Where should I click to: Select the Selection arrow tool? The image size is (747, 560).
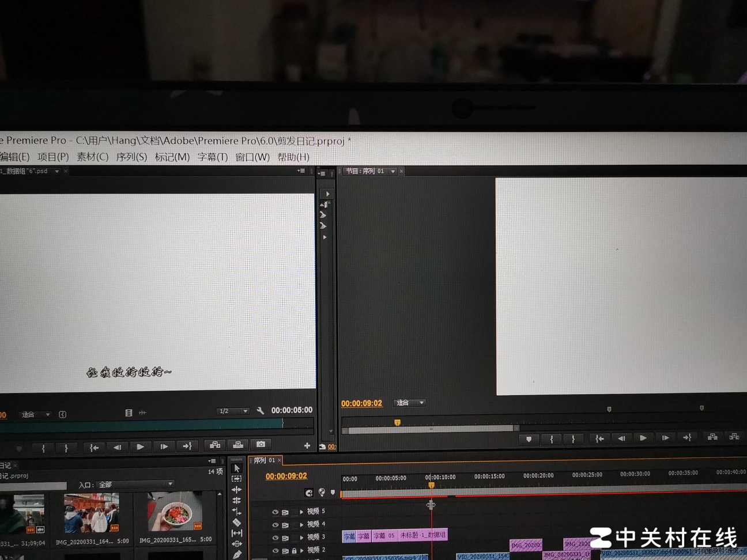click(237, 468)
